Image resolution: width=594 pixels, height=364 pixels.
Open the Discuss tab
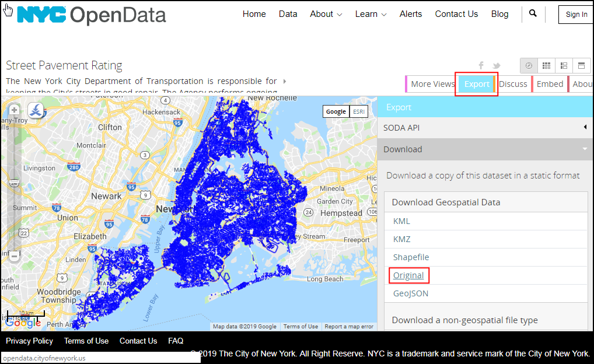[x=513, y=84]
